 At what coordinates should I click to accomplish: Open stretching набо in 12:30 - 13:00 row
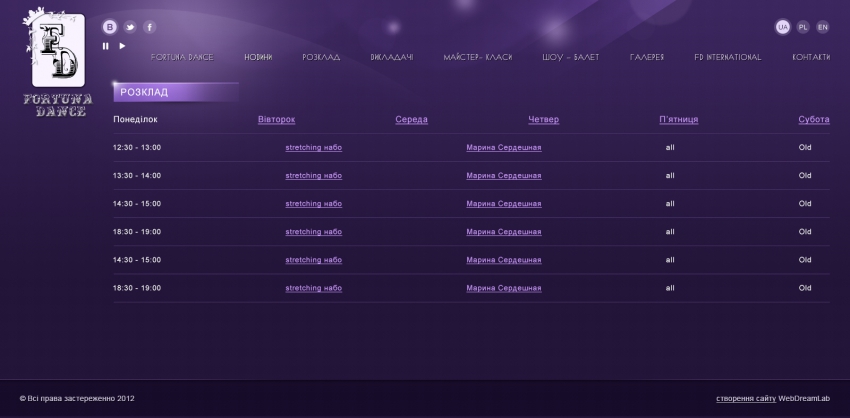pos(313,148)
